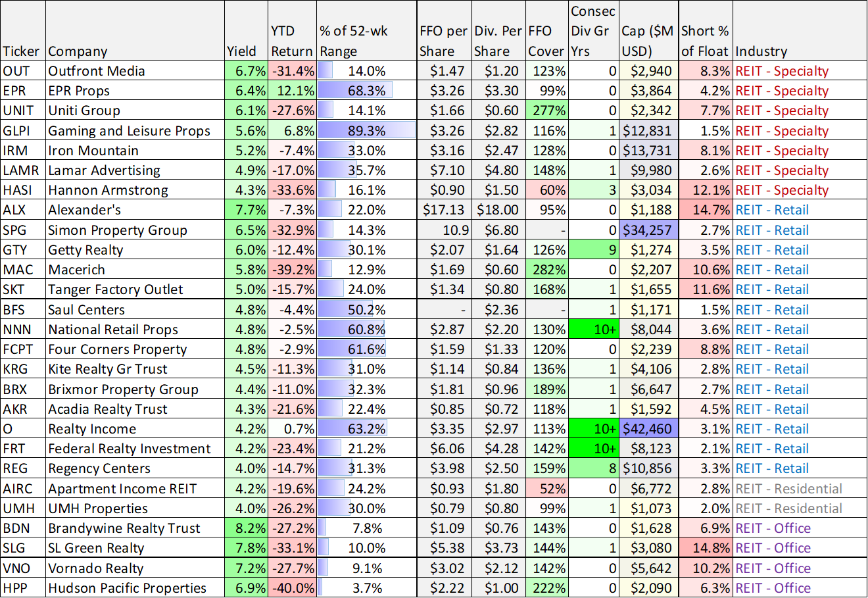Select the OUT ticker cell
The height and width of the screenshot is (598, 868).
click(x=23, y=71)
